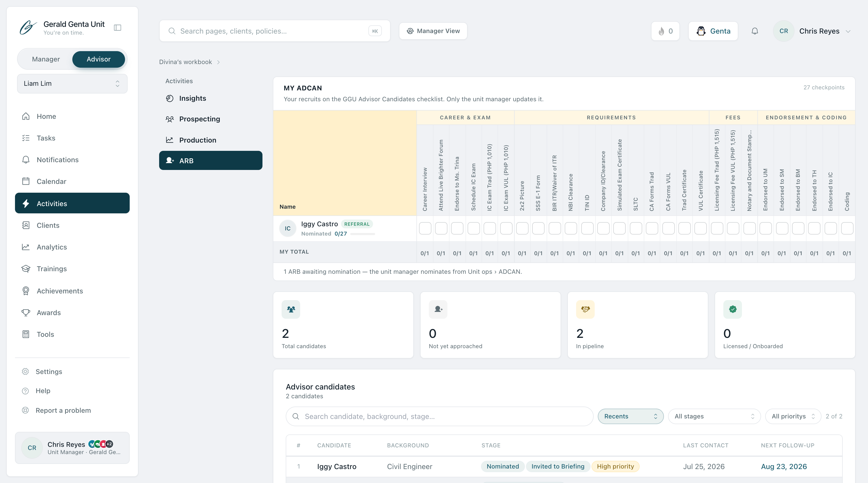Viewport: 868px width, 483px height.
Task: Open Clients from sidebar
Action: [72, 225]
